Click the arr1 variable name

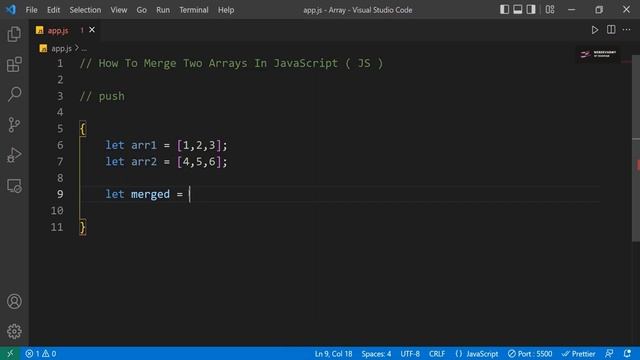[x=144, y=145]
